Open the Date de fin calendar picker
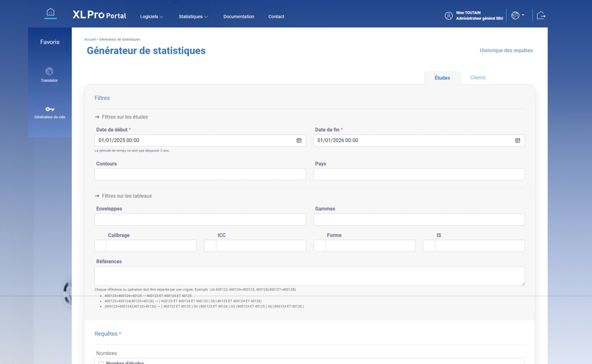Screen dimensions: 592x364 (x=517, y=141)
